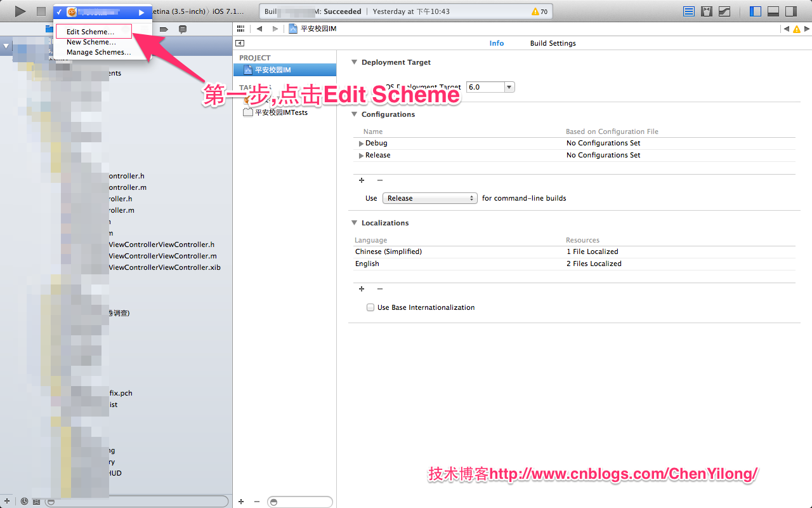The height and width of the screenshot is (508, 812).
Task: Click the jump bar warning triangle icon
Action: click(x=796, y=29)
